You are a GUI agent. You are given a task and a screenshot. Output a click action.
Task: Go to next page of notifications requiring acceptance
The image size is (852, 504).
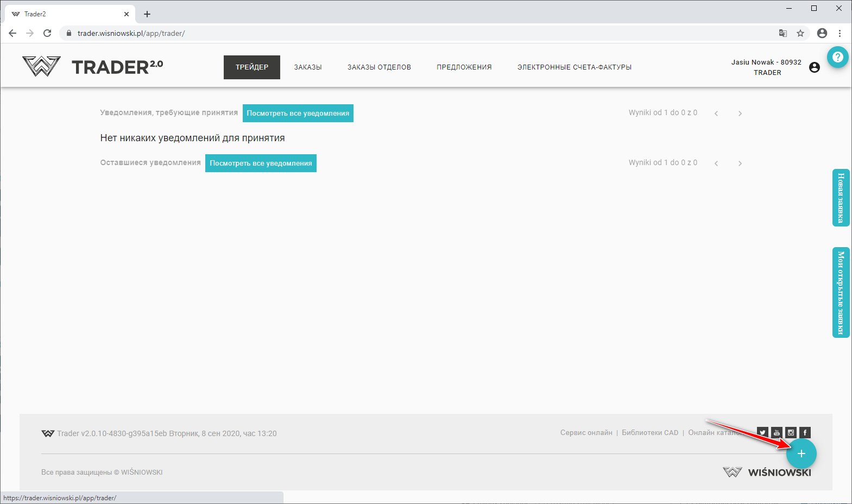(740, 114)
